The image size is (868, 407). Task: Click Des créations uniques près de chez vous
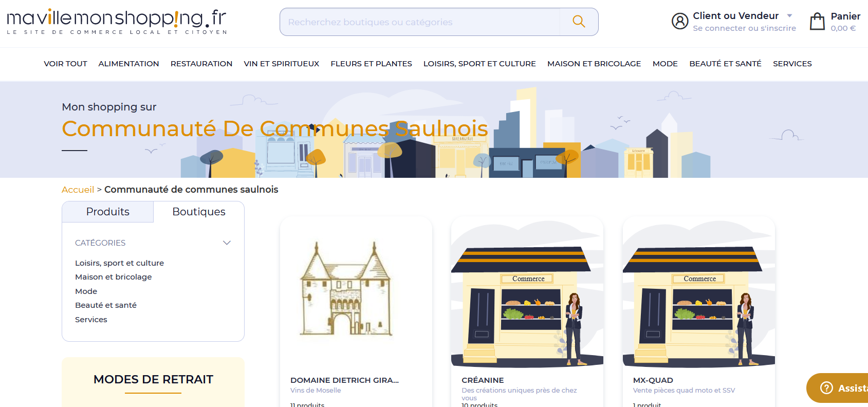click(x=519, y=394)
